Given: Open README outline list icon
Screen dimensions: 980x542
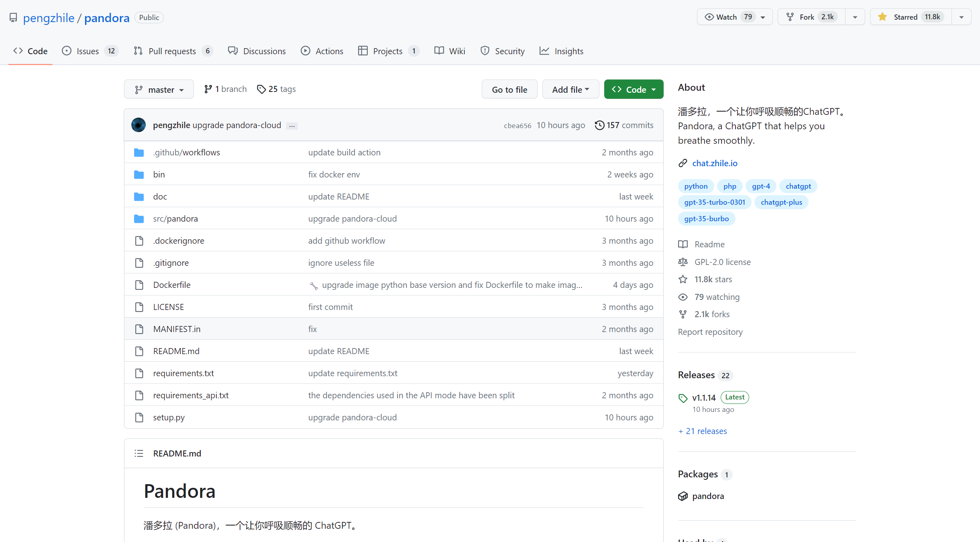Looking at the screenshot, I should (139, 454).
